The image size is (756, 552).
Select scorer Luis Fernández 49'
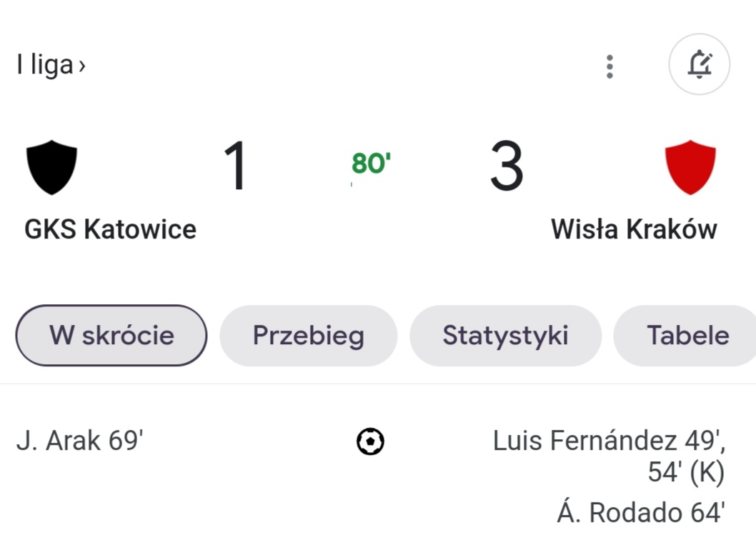coord(609,441)
